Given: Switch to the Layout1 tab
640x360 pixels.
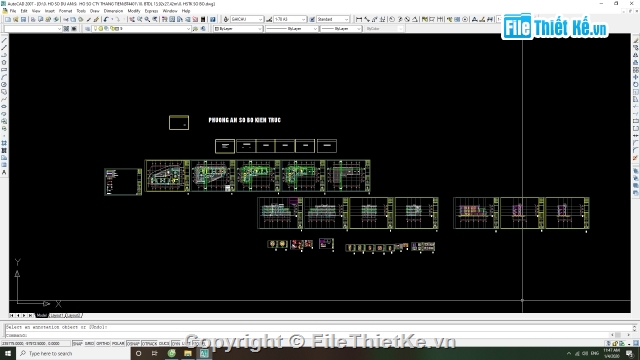Looking at the screenshot, I should click(x=57, y=316).
